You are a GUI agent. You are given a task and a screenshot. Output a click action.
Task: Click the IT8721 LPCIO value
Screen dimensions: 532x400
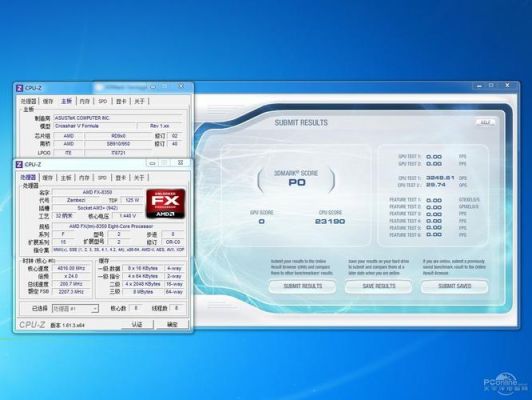(x=118, y=153)
